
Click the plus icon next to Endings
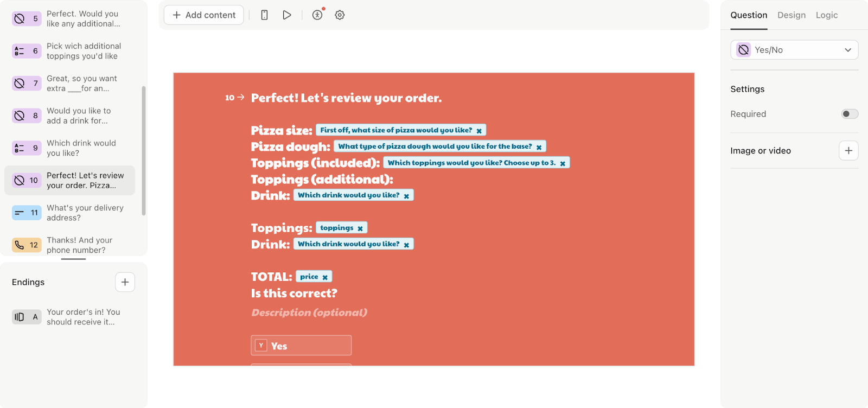(125, 282)
